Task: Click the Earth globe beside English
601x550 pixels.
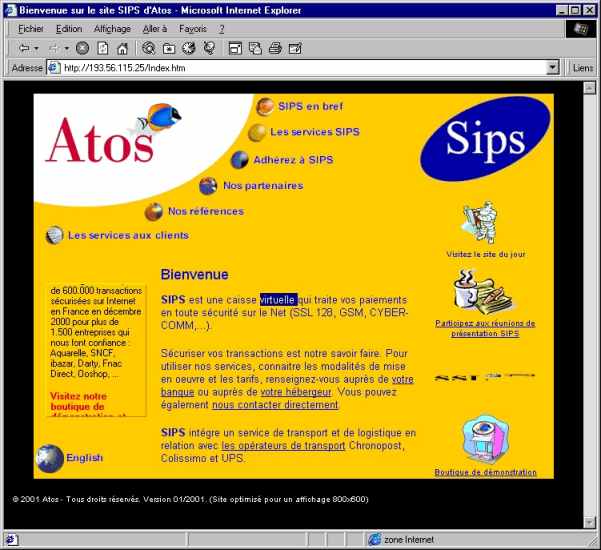Action: click(50, 458)
